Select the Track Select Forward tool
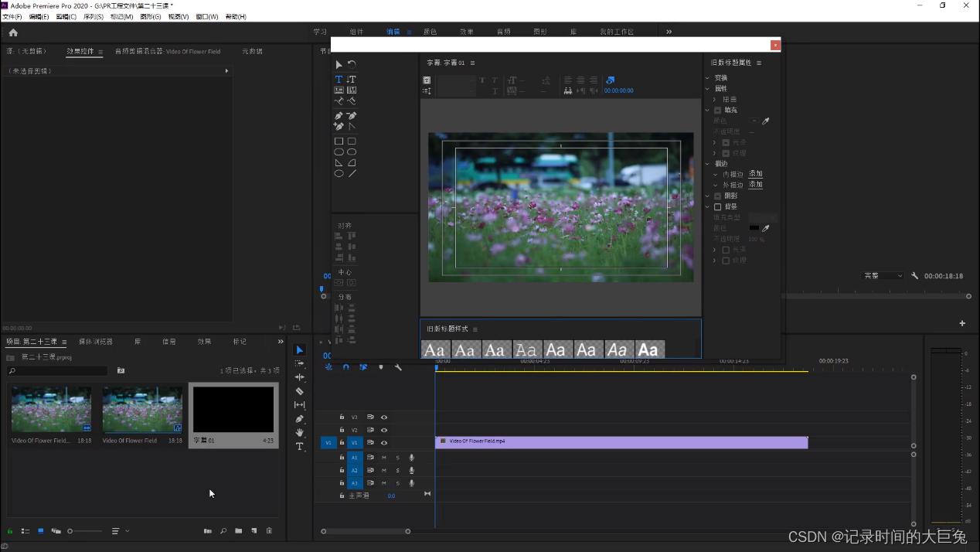Image resolution: width=980 pixels, height=552 pixels. (x=300, y=363)
